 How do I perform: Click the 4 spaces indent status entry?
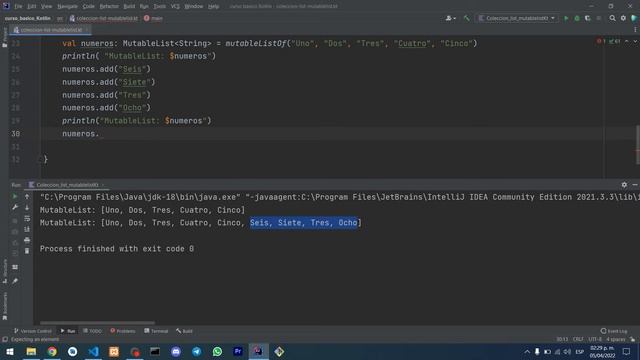(x=616, y=339)
